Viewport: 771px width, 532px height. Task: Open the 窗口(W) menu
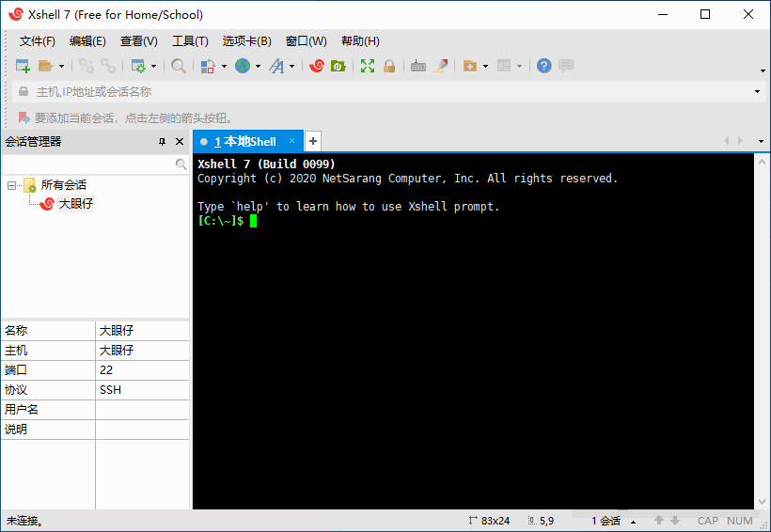[x=306, y=41]
